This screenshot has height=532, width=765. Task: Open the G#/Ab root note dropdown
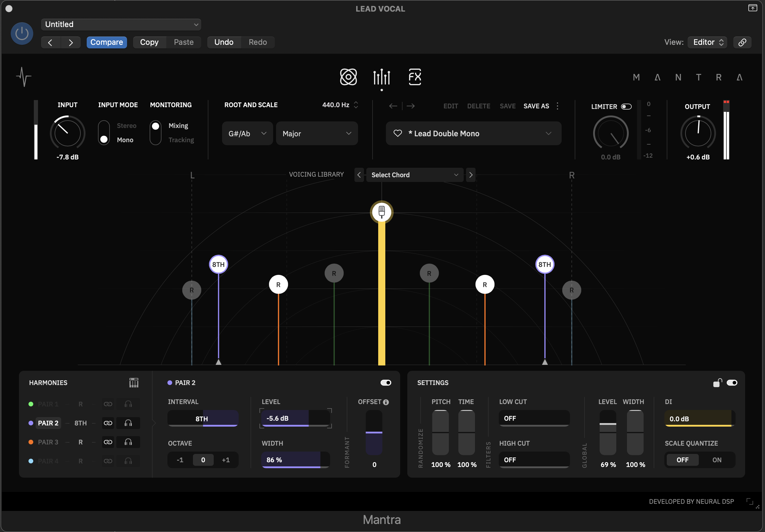coord(247,133)
